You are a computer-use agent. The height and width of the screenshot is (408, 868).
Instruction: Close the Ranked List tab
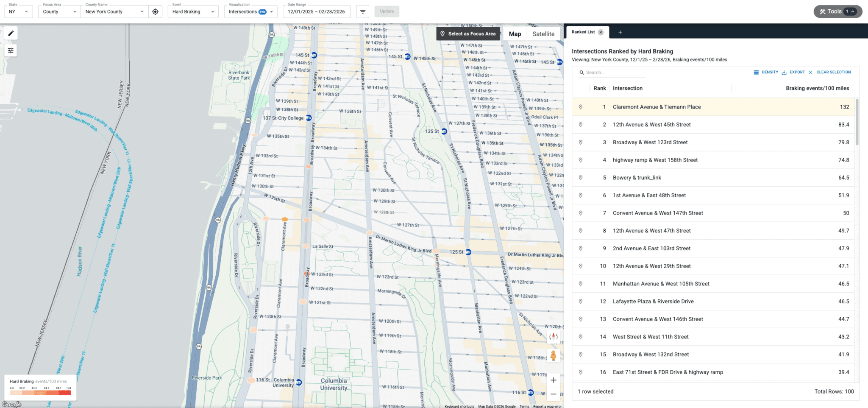pos(601,32)
